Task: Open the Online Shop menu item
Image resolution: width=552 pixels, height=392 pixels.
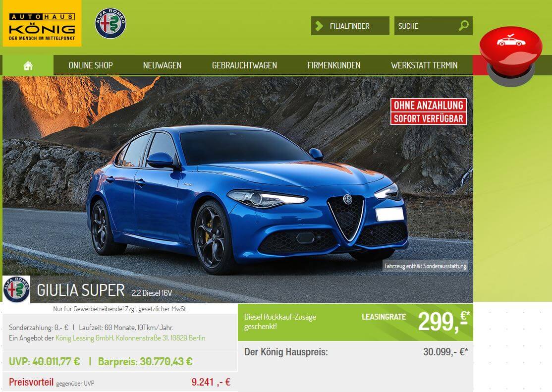Action: pos(91,65)
